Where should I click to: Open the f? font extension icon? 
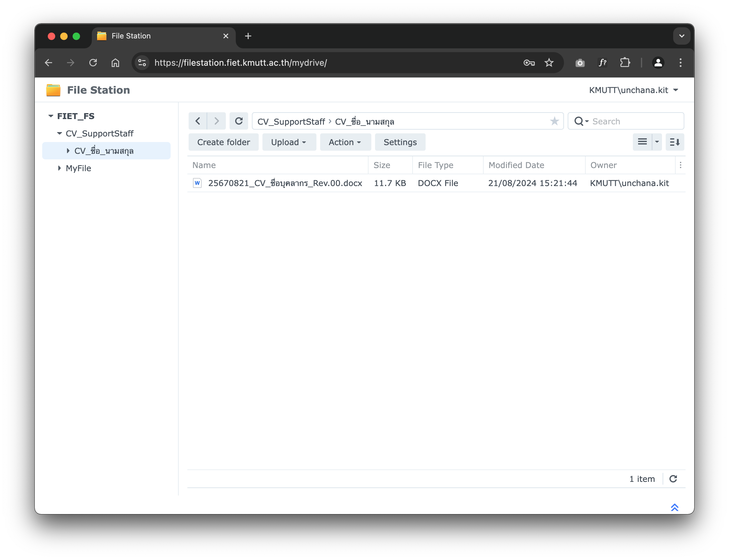(x=602, y=63)
